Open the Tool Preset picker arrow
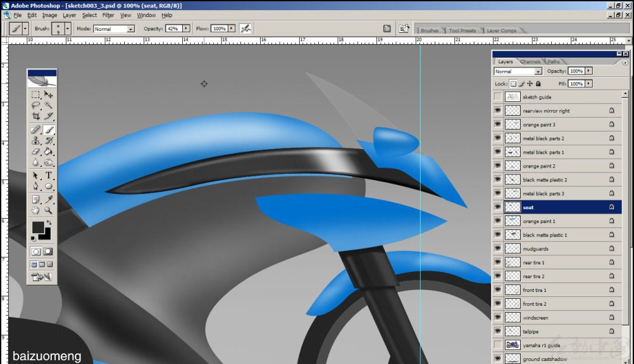634x364 pixels. click(x=25, y=28)
